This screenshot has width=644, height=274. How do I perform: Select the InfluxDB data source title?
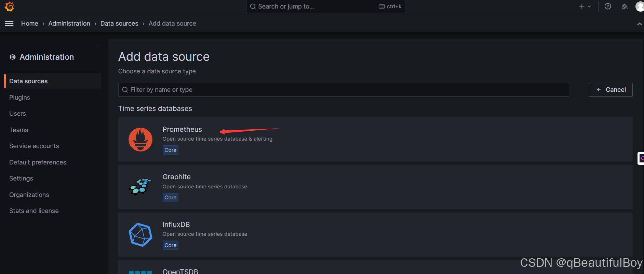tap(176, 225)
